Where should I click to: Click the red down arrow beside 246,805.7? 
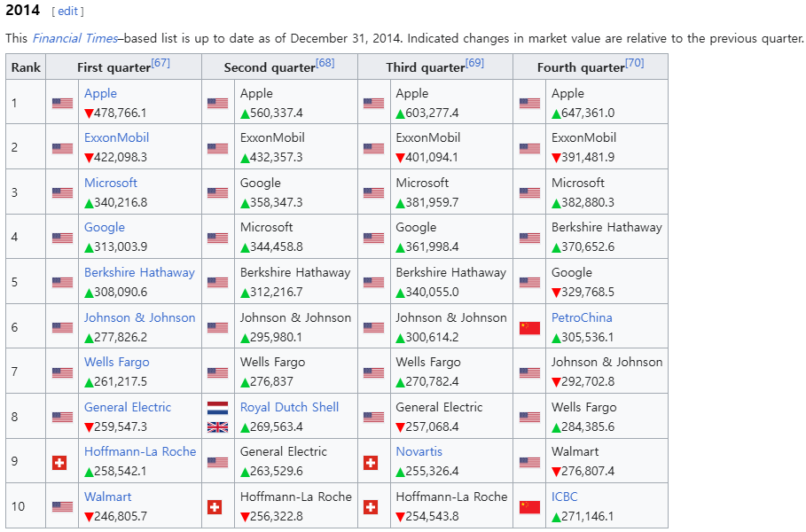pos(89,517)
